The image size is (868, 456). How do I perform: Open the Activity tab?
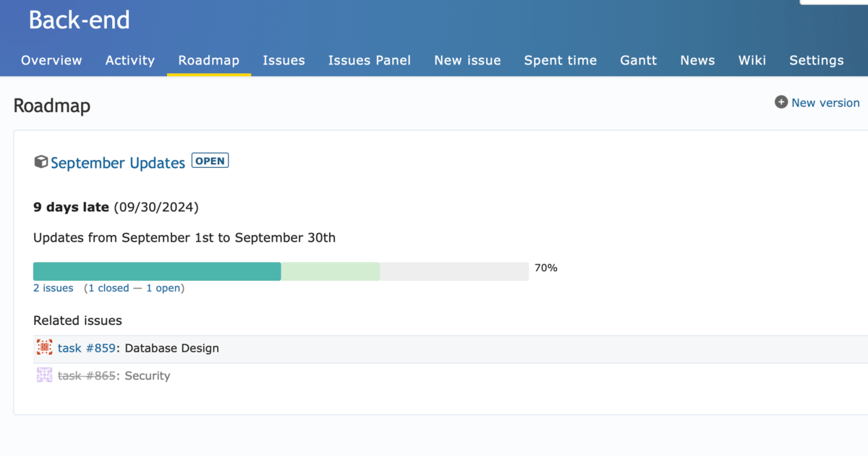coord(129,61)
